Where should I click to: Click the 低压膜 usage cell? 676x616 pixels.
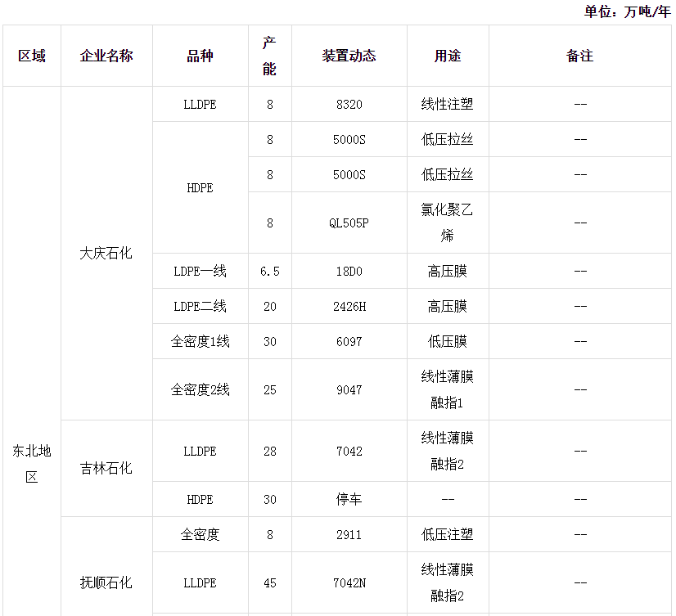coord(448,341)
